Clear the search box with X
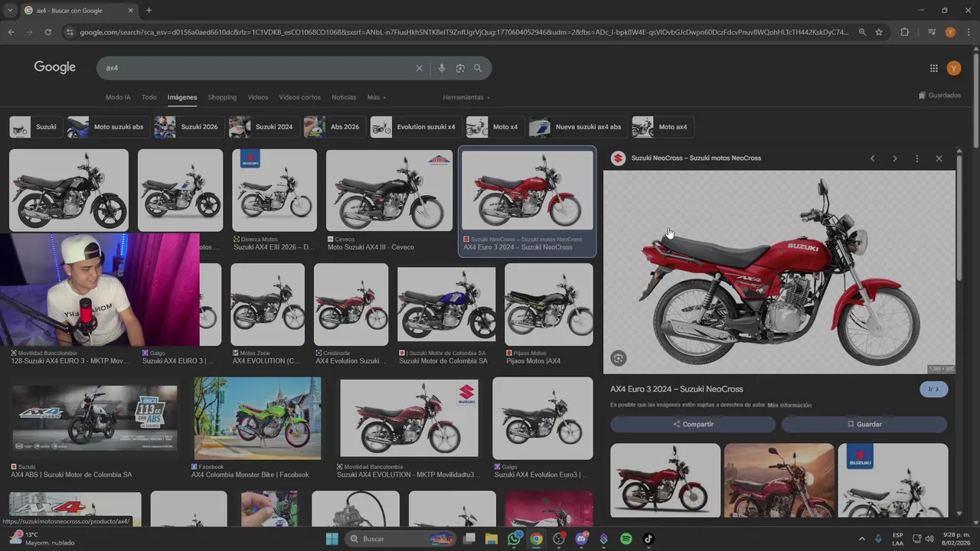Viewport: 980px width, 551px height. click(x=419, y=68)
